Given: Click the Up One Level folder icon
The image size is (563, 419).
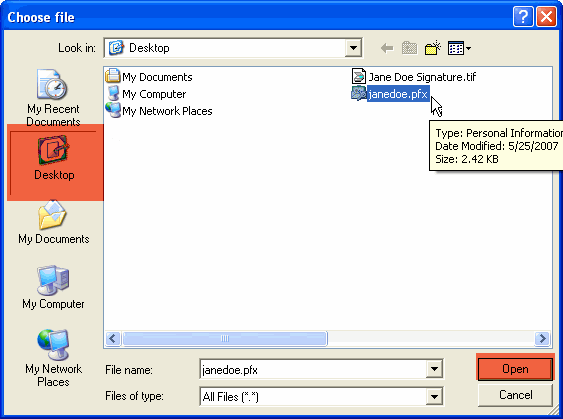Looking at the screenshot, I should click(409, 48).
